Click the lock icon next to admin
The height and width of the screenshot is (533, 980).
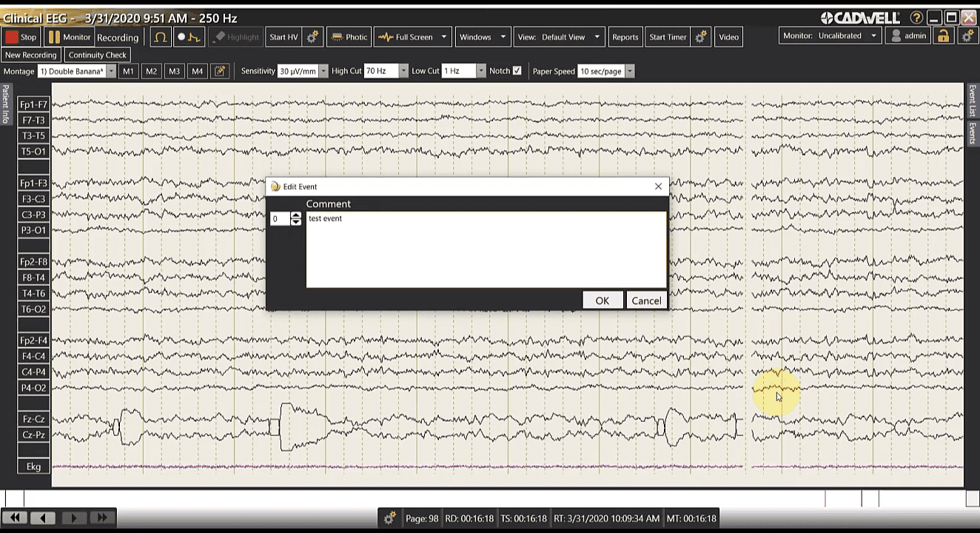943,36
